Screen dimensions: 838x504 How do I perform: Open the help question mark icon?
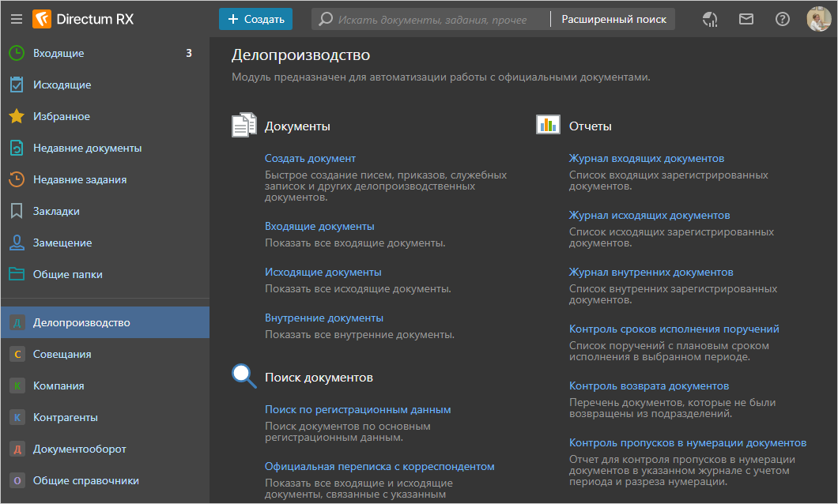782,19
